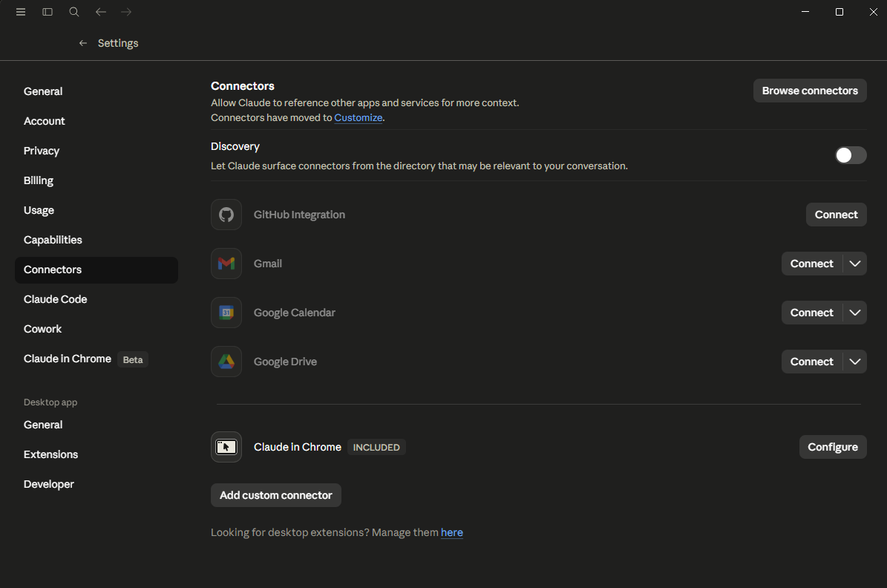Toggle the sidebar panel icon
This screenshot has height=588, width=887.
pos(48,12)
